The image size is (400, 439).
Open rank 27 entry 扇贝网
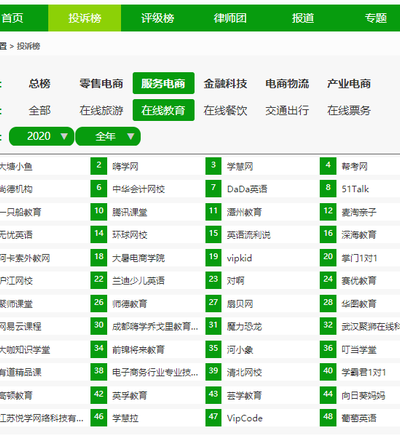point(240,304)
